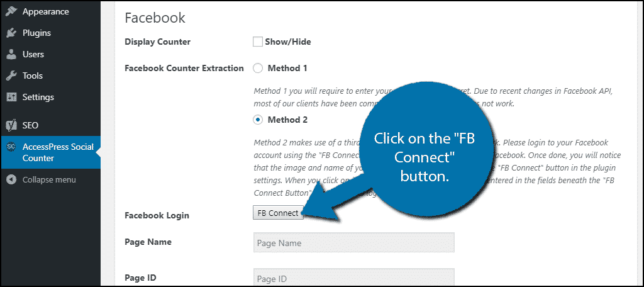Select the Method 2 radio button

tap(258, 120)
